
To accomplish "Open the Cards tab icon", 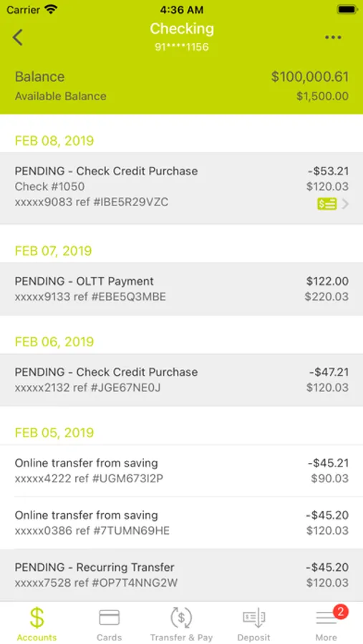I will (109, 618).
